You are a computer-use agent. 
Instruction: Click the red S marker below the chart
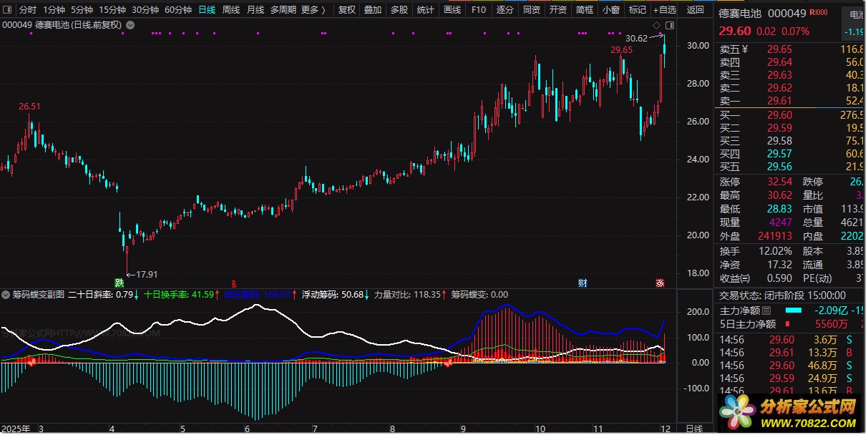coord(233,283)
